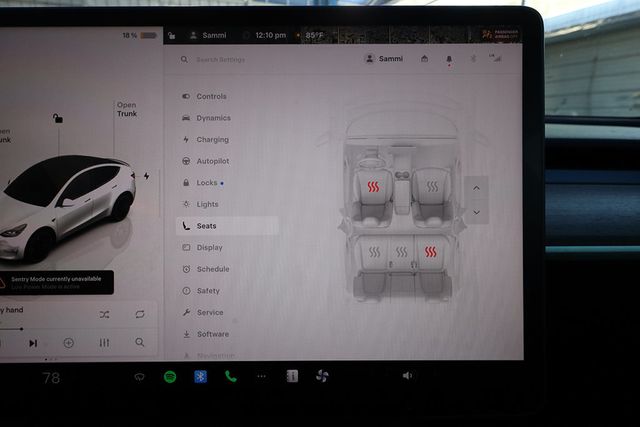Tap the 85°F outside temperature
This screenshot has height=427, width=640.
click(x=314, y=36)
